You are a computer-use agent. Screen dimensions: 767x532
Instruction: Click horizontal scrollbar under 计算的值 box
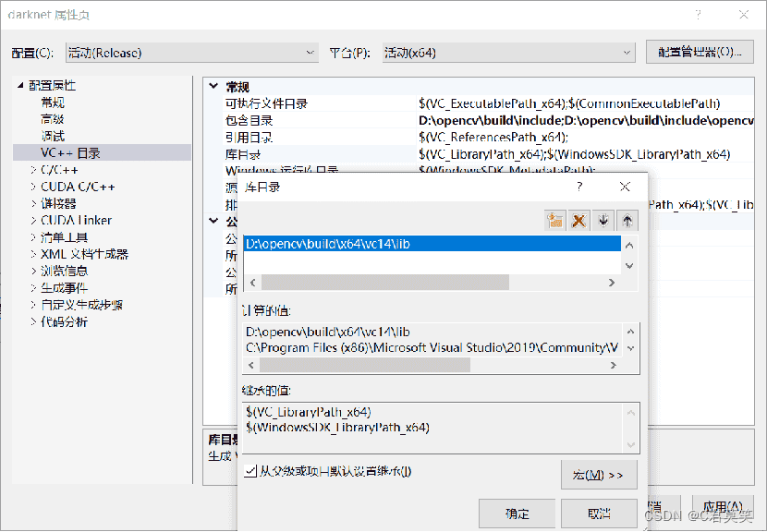[365, 365]
